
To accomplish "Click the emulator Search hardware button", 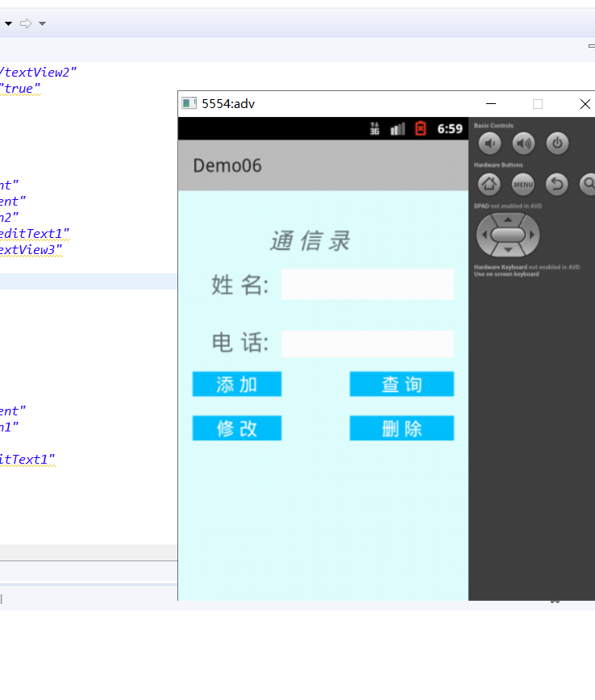I will [x=589, y=184].
